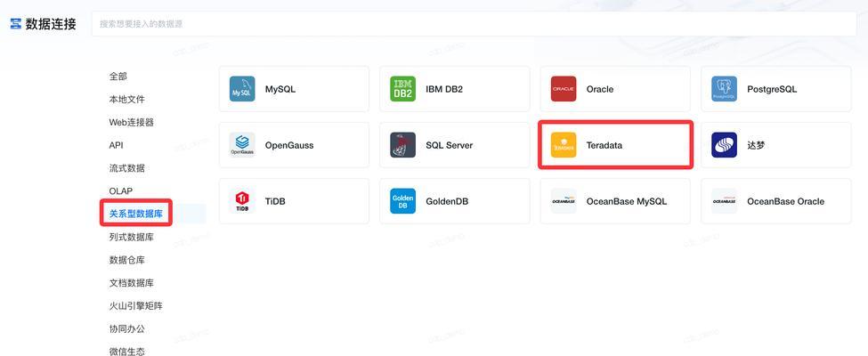
Task: Switch to the API category
Action: pyautogui.click(x=117, y=145)
